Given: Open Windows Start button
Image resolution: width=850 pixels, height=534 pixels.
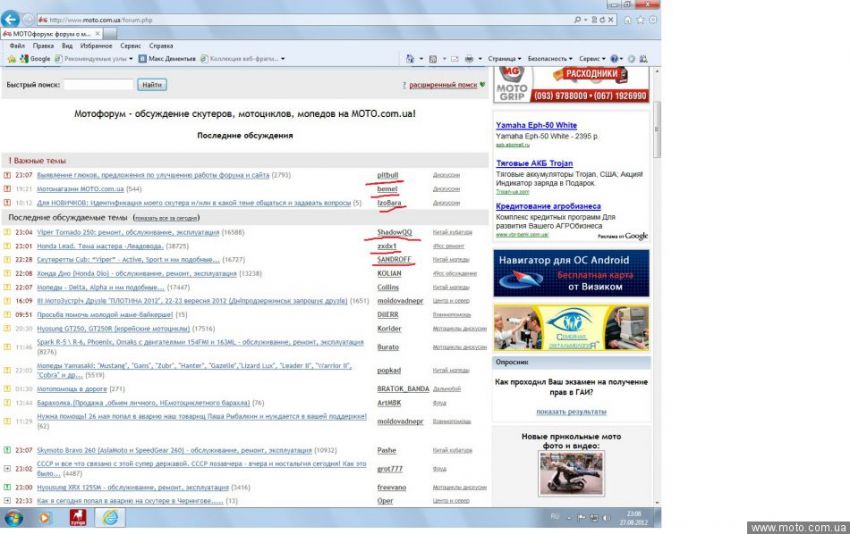Looking at the screenshot, I should point(14,518).
